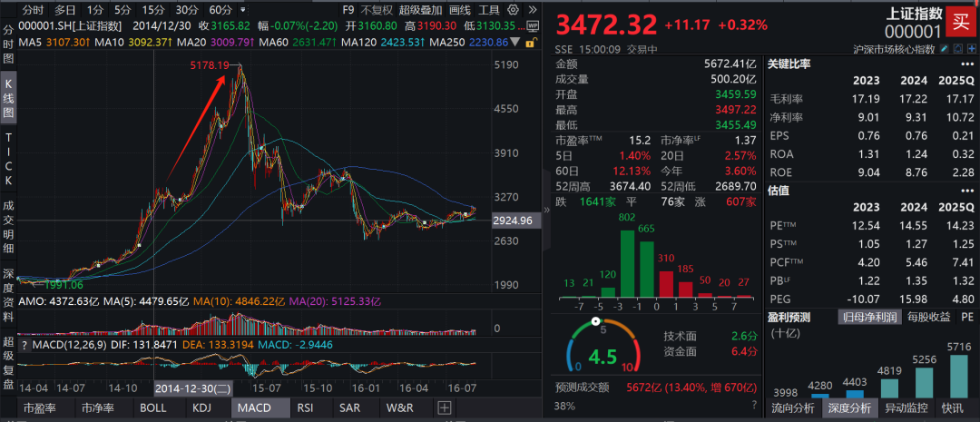Switch indicator to W&R
The image size is (980, 422).
click(400, 408)
